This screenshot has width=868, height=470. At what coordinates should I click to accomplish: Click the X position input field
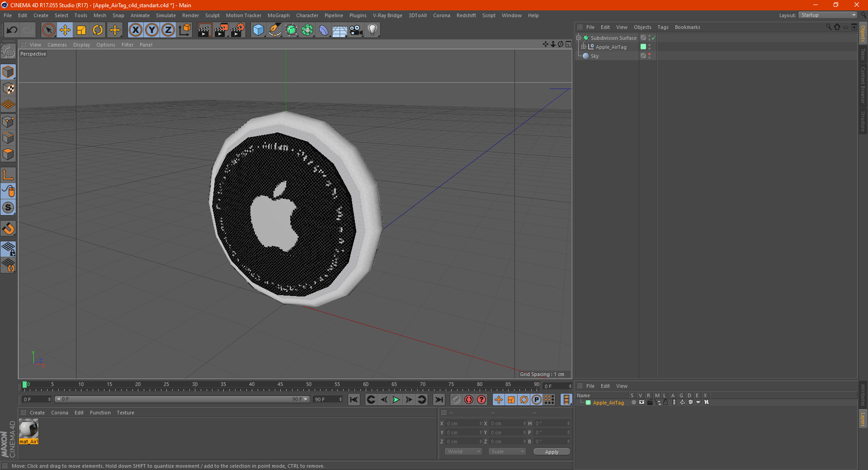(463, 423)
